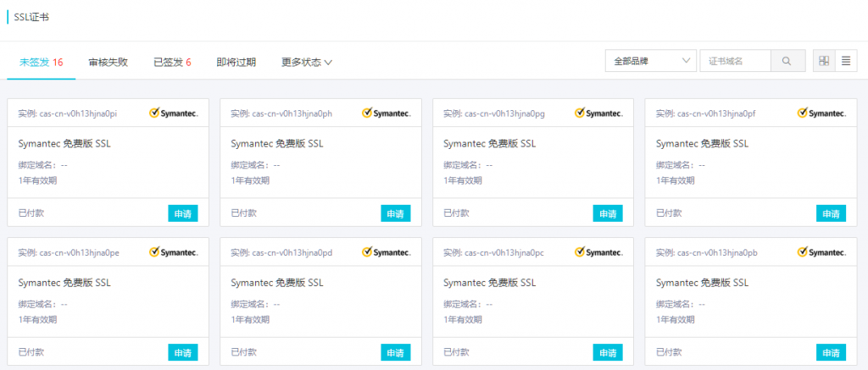Click Symantec logo on card cas-cn-v0h13hjna0pd
This screenshot has width=868, height=370.
click(386, 252)
